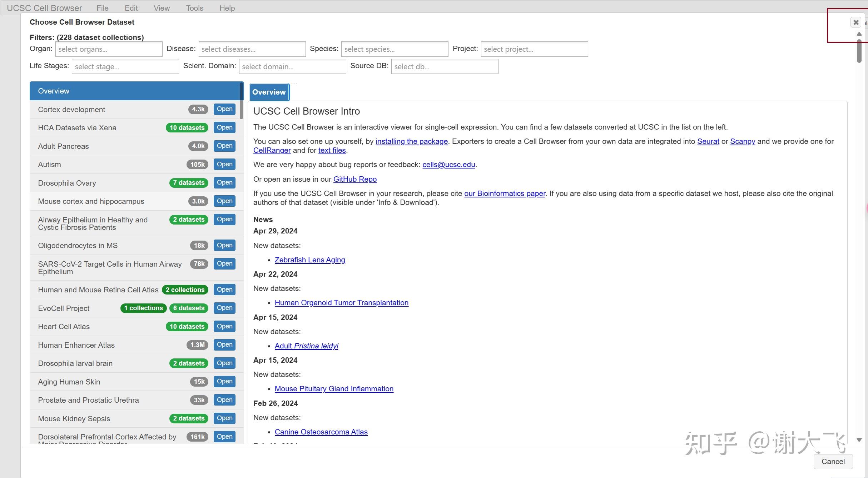Open the Mouse Kidney Sepsis dataset

pos(224,418)
